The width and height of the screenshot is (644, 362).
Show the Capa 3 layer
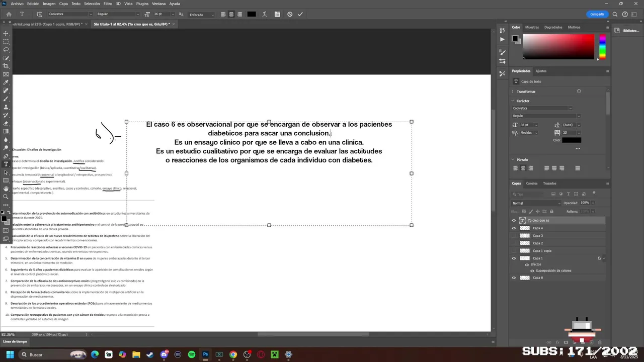(x=514, y=235)
